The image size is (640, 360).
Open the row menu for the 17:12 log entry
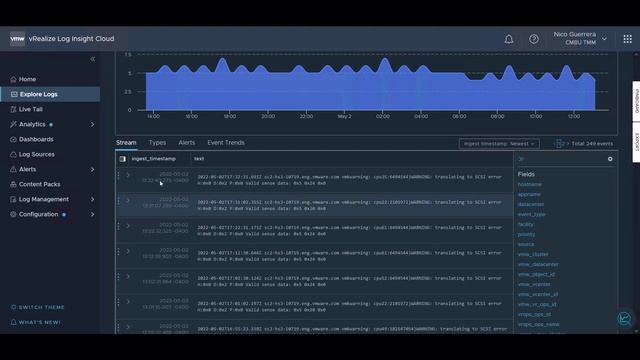point(119,251)
